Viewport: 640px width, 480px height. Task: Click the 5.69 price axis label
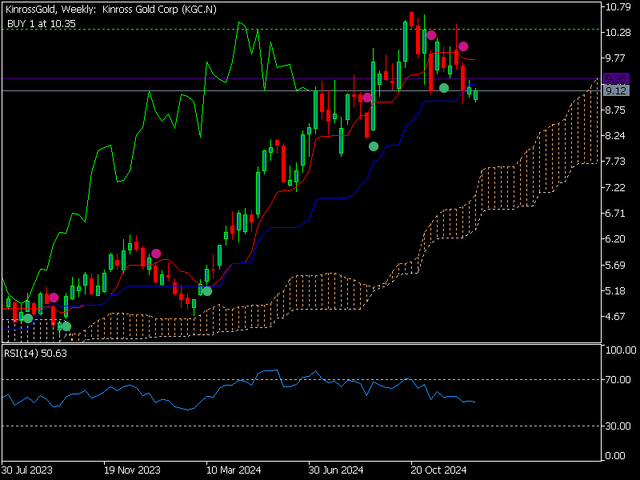point(616,265)
